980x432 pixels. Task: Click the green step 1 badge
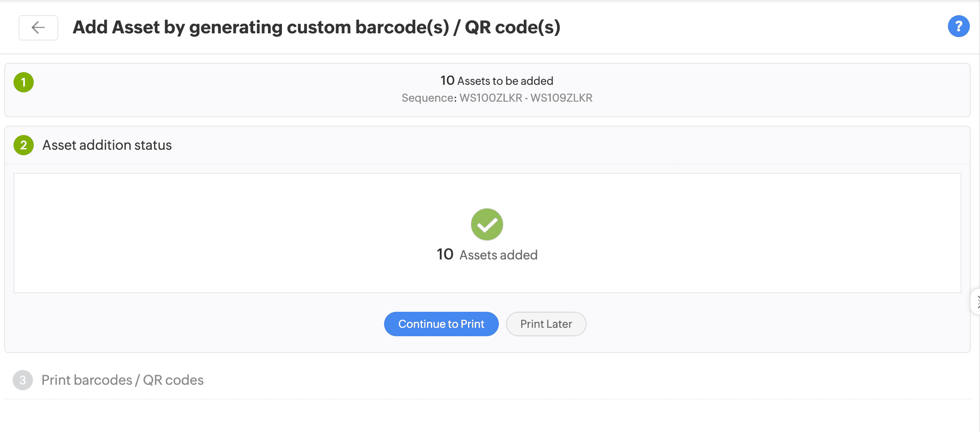point(24,82)
